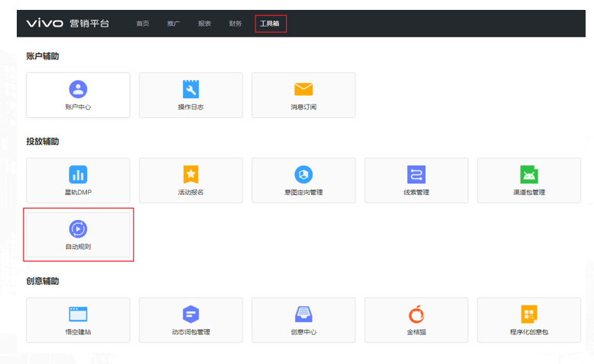This screenshot has width=594, height=364.
Task: Open the 报表 navigation tab
Action: (204, 24)
